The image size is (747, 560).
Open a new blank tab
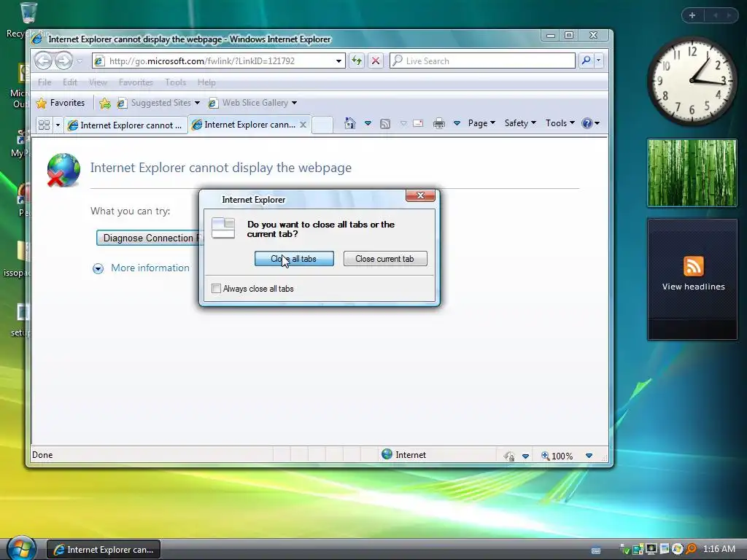pyautogui.click(x=322, y=125)
